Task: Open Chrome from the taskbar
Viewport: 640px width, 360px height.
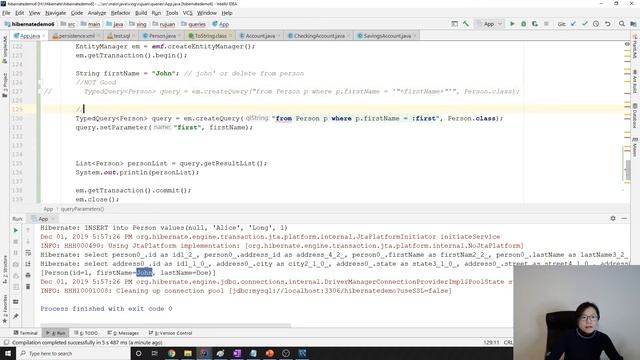Action: pyautogui.click(x=171, y=353)
